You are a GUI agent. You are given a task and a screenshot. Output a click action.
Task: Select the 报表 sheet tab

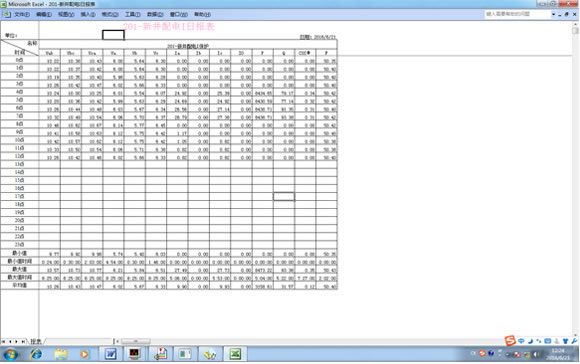(36, 341)
